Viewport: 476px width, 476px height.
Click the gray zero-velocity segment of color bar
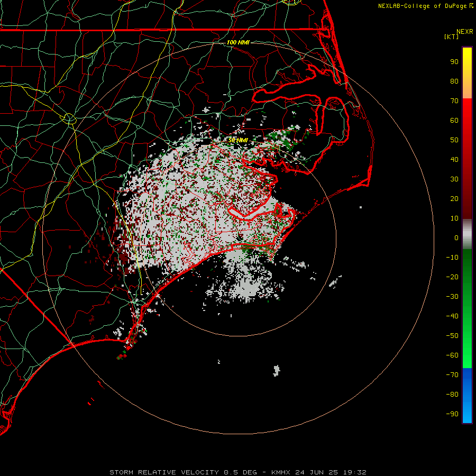click(x=467, y=234)
